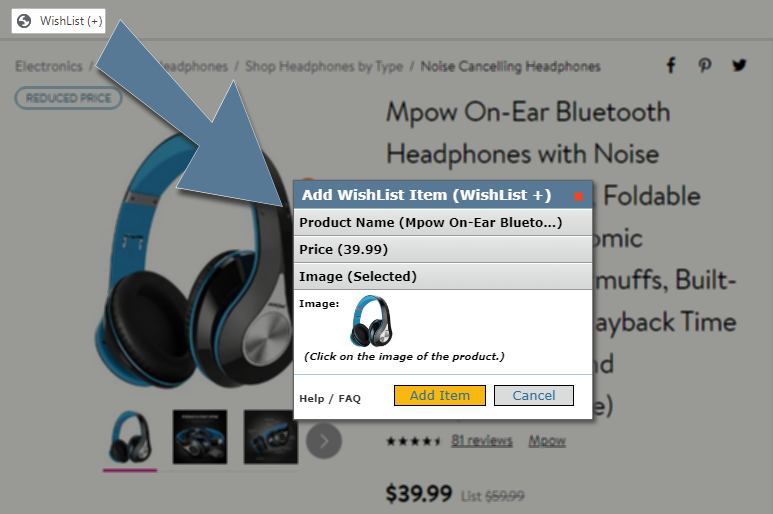Viewport: 773px width, 514px height.
Task: Open the Help link in dialog
Action: (x=312, y=398)
